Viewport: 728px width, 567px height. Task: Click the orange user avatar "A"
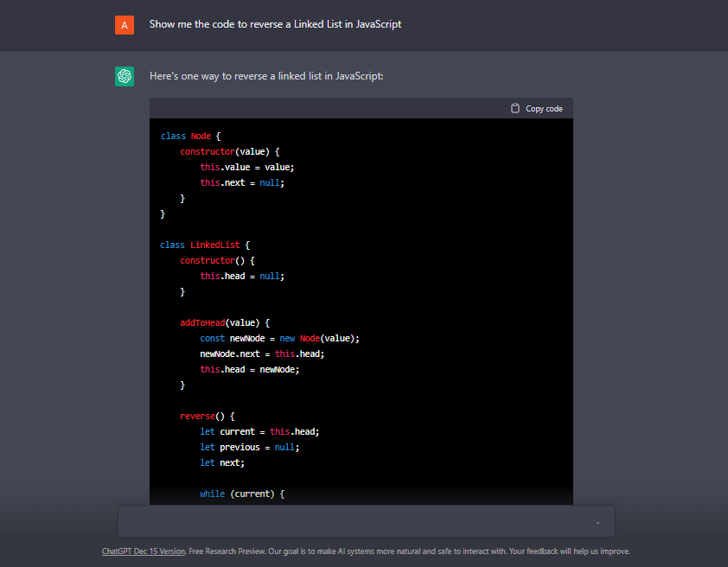tap(125, 25)
